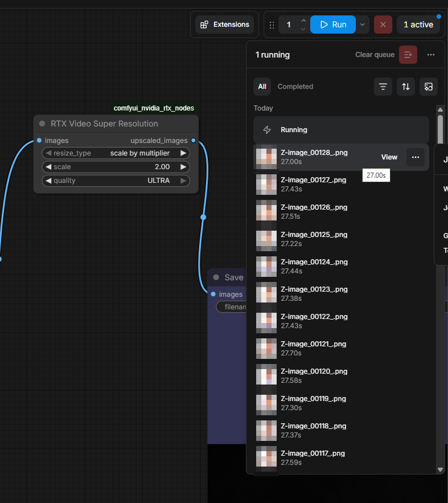Select Z-image_00120_.png in queue
448x503 pixels.
point(341,375)
